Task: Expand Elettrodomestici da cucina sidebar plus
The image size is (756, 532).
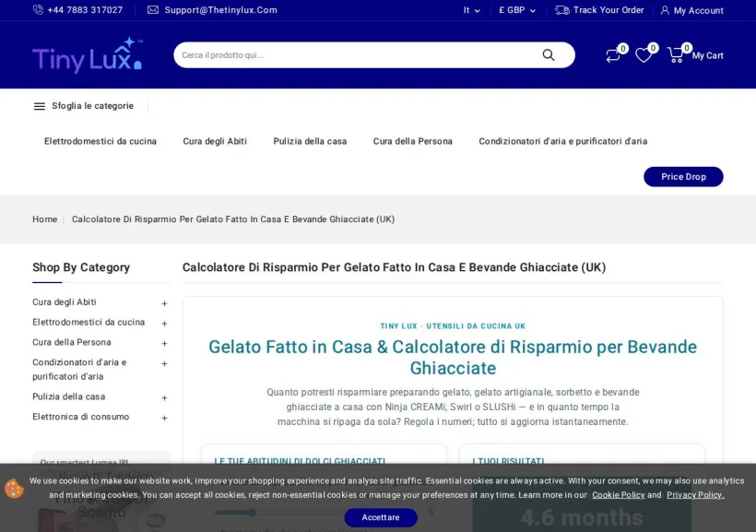Action: tap(164, 324)
